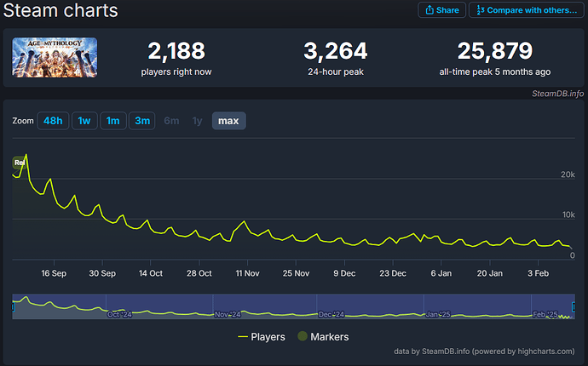Viewport: 588px width, 366px height.
Task: Toggle the Players series in legend
Action: 262,337
